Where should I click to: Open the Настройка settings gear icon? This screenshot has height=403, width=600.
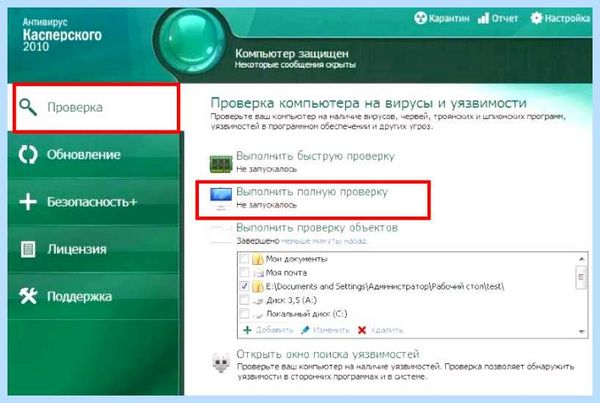click(x=536, y=18)
